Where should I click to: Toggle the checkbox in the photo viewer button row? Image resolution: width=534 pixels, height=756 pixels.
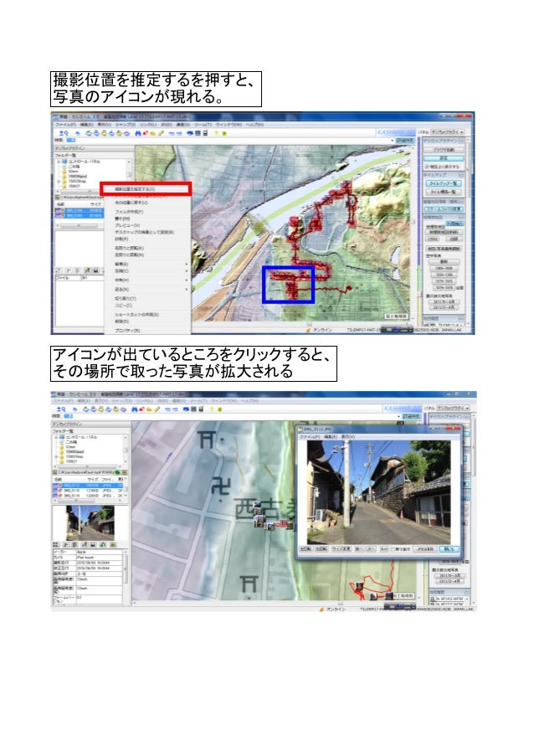coord(393,548)
